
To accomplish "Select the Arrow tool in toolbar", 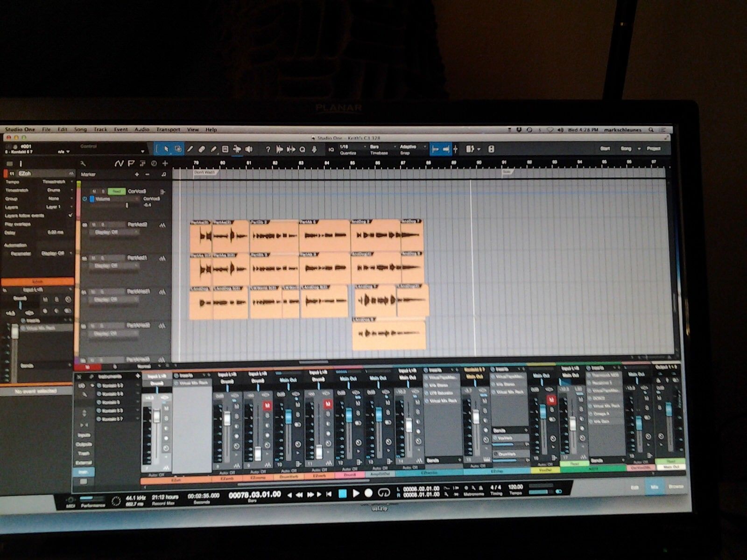I will (x=166, y=149).
